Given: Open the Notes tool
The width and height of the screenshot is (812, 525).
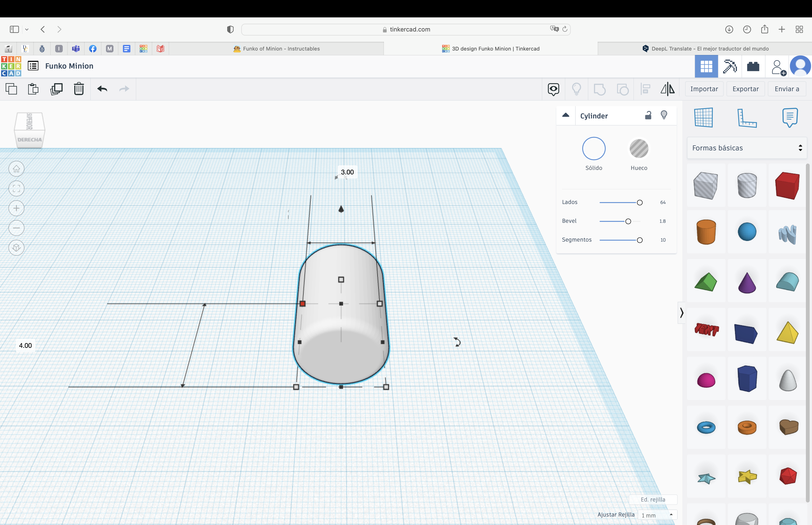Looking at the screenshot, I should tap(790, 118).
